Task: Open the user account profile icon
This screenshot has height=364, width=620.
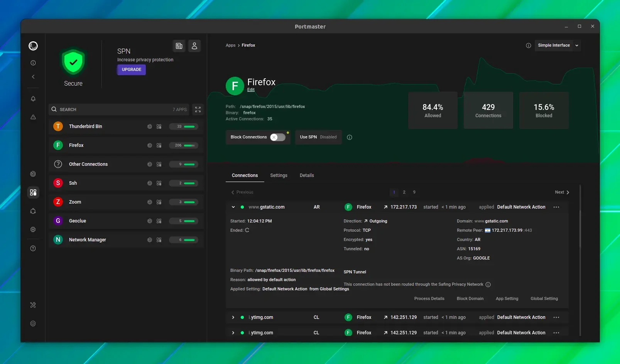Action: 194,46
